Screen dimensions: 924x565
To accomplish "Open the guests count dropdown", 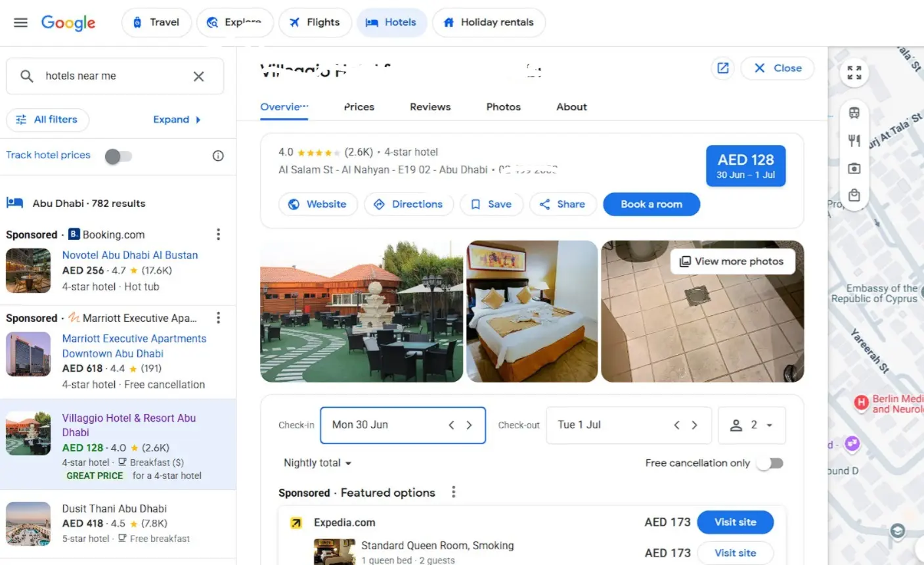I will 752,425.
